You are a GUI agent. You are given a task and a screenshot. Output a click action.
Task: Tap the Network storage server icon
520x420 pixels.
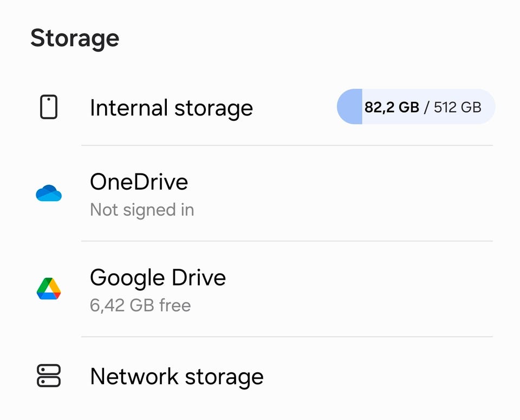[49, 376]
